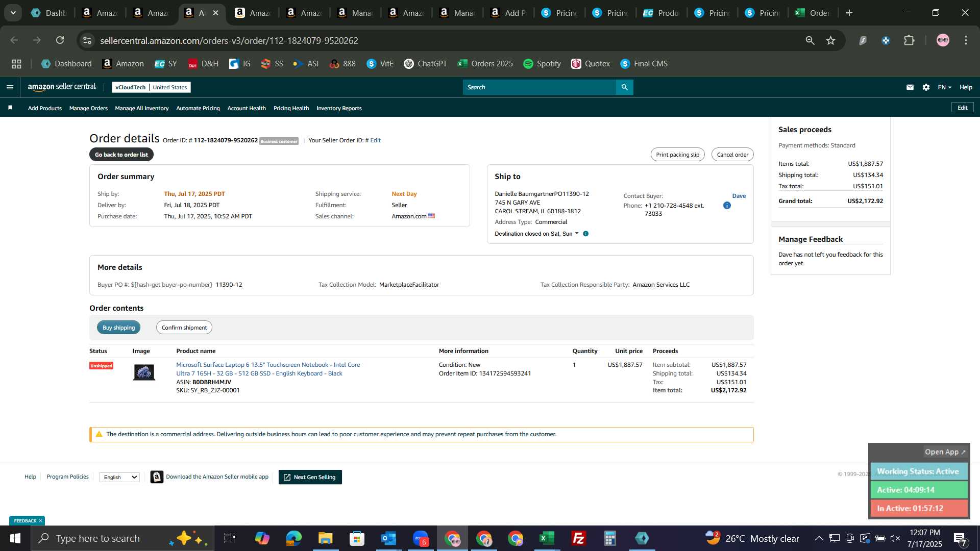Open Calculator from the taskbar
This screenshot has width=980, height=551.
610,538
